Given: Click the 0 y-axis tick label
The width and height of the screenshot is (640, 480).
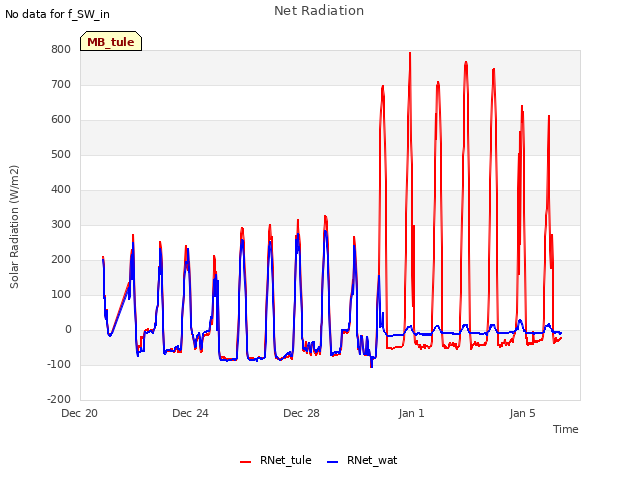Looking at the screenshot, I should 68,330.
